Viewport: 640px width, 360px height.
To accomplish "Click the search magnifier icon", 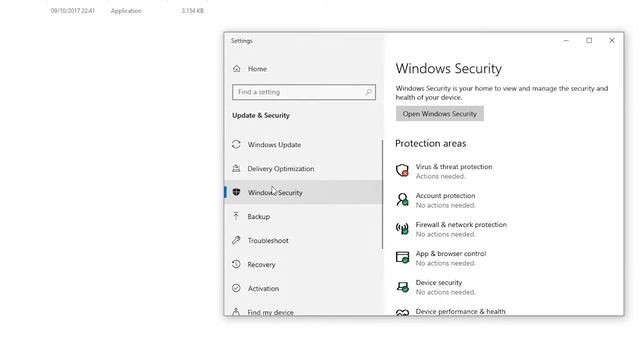I will (x=369, y=92).
